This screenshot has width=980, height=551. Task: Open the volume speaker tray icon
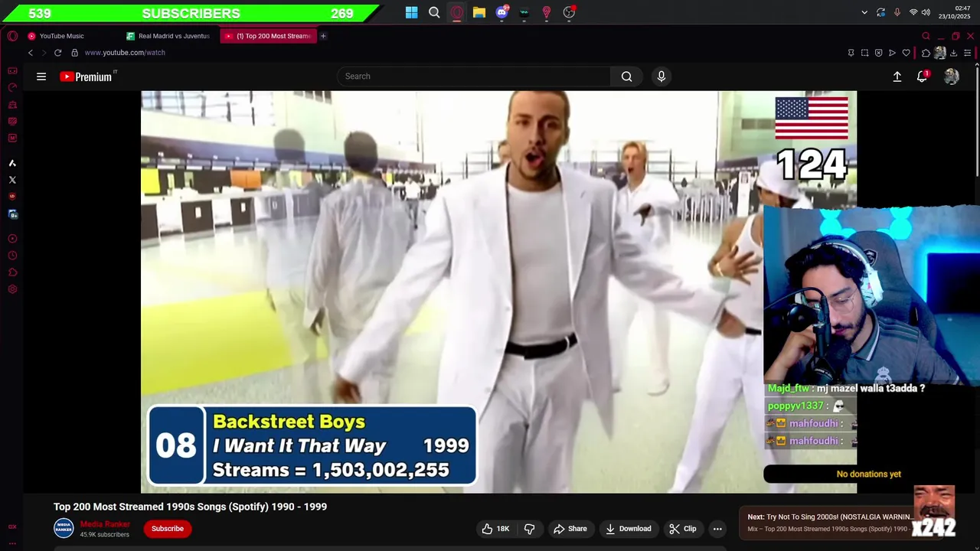[x=926, y=12]
